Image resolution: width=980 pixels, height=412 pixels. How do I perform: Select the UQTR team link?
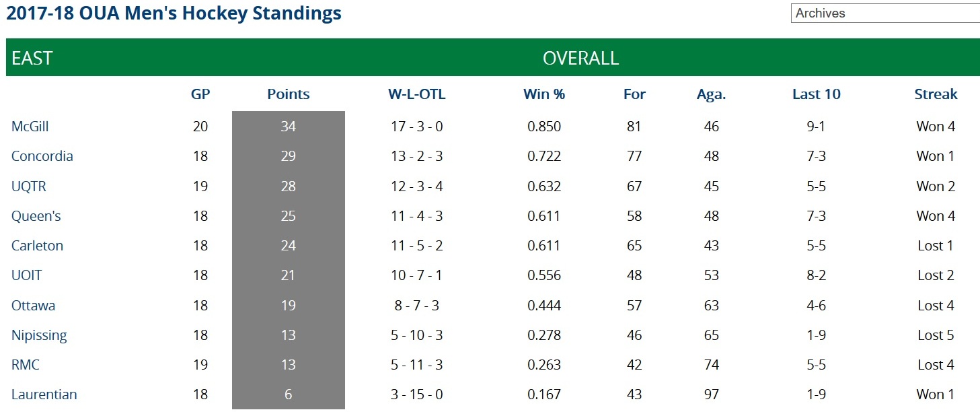(x=29, y=186)
